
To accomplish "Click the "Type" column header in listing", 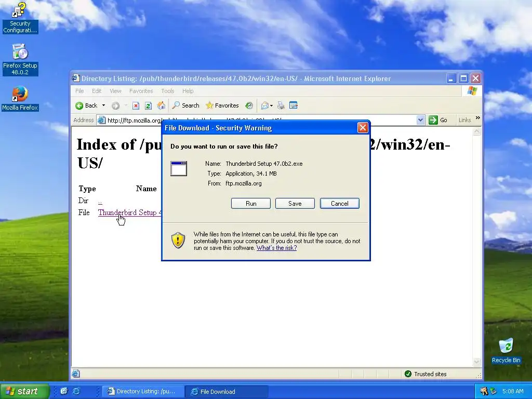I will [87, 189].
